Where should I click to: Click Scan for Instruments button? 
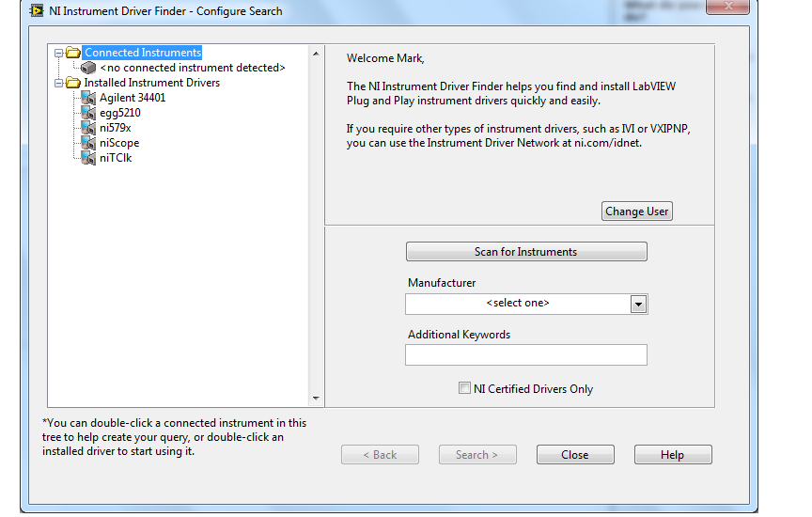point(526,252)
